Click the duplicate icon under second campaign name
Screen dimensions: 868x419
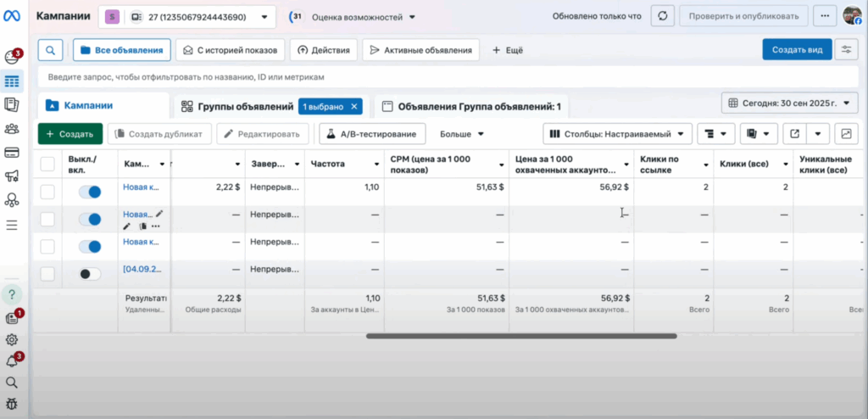coord(142,226)
